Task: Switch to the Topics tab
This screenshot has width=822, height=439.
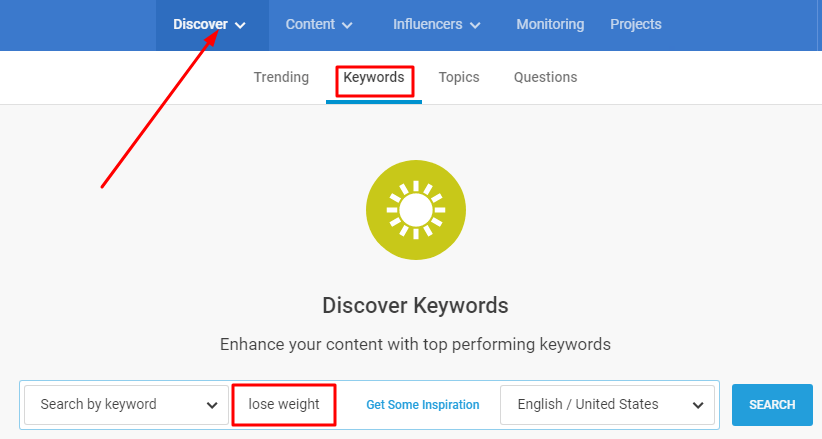Action: (459, 77)
